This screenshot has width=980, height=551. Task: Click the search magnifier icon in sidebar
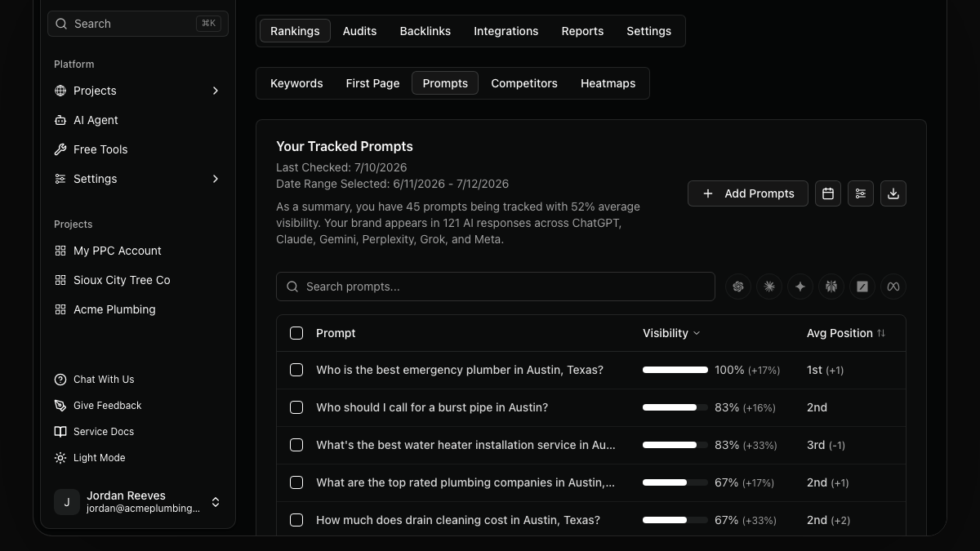click(x=61, y=24)
